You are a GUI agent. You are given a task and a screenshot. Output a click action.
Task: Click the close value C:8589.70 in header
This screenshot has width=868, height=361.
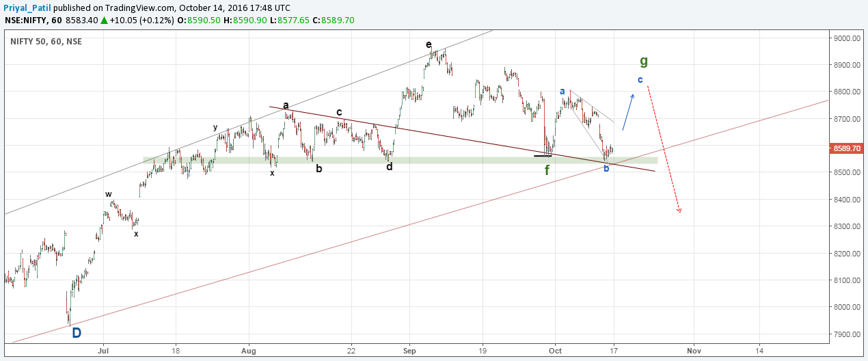335,21
